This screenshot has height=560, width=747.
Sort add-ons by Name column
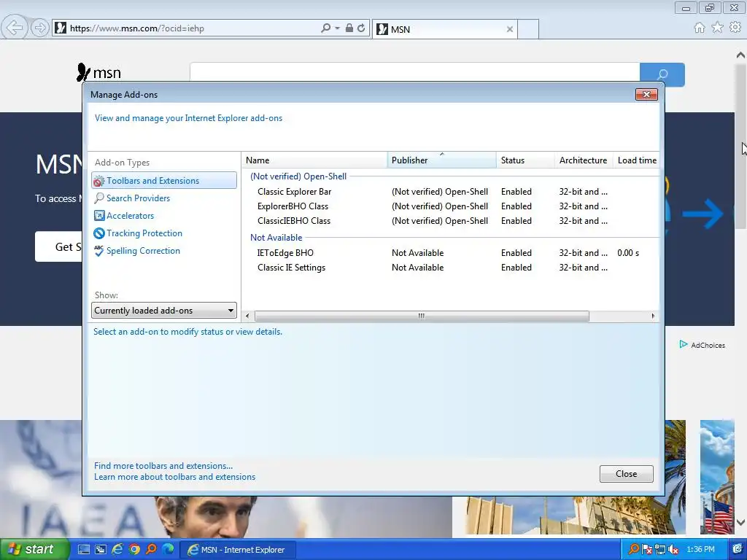(314, 160)
